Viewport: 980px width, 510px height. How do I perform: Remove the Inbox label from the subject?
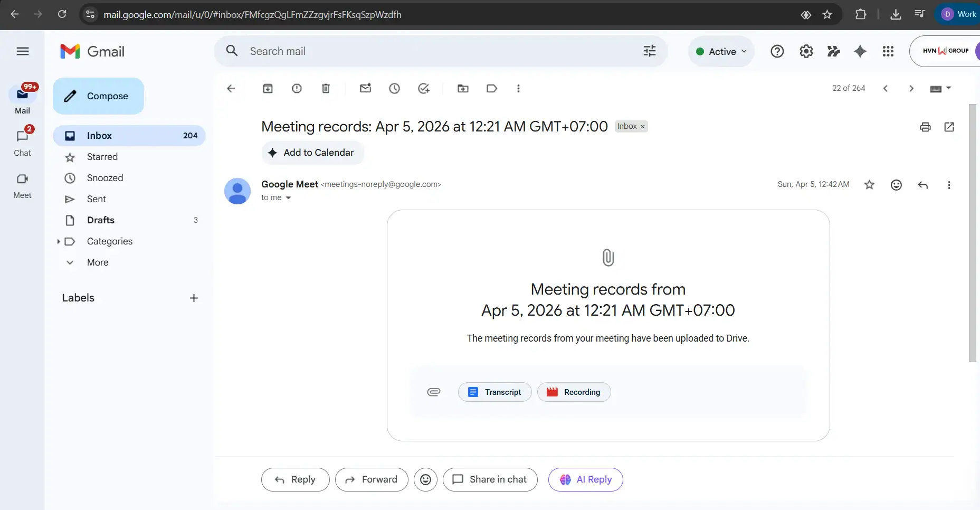(x=642, y=127)
